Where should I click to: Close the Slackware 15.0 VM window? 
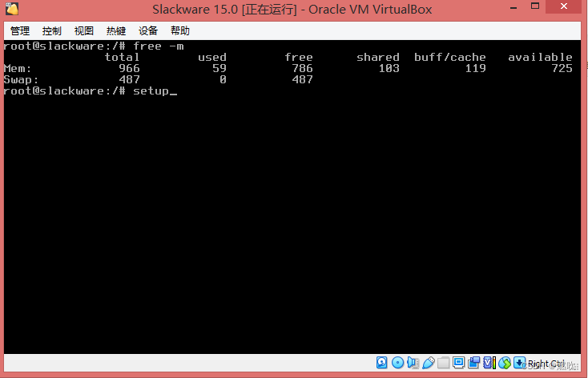click(x=564, y=6)
